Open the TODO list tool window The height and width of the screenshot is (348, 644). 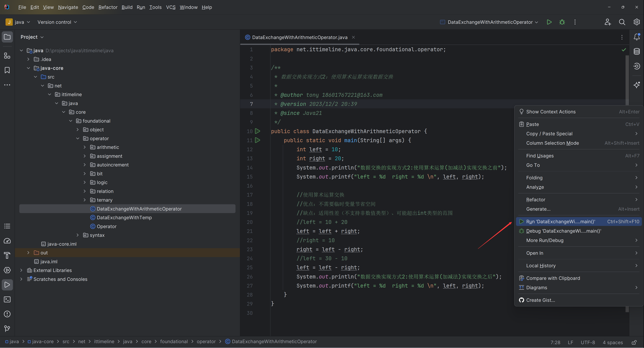[7, 226]
